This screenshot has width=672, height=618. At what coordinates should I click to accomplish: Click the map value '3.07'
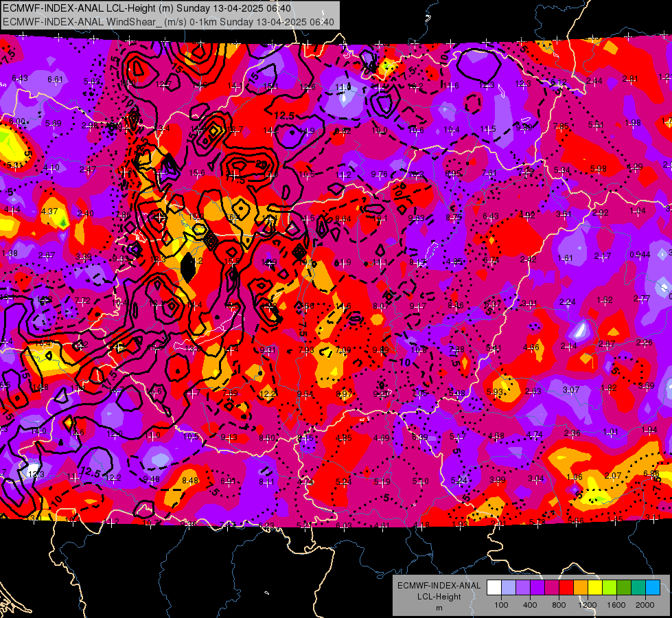[x=571, y=390]
